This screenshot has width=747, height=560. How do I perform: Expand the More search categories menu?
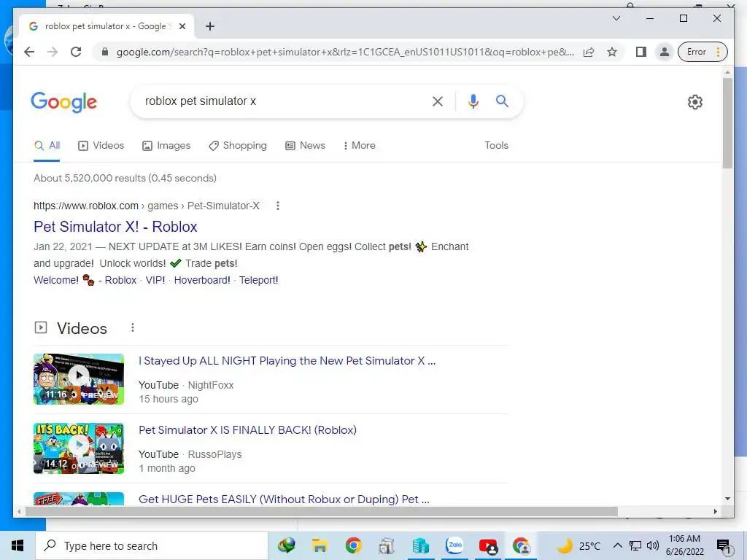click(x=359, y=146)
